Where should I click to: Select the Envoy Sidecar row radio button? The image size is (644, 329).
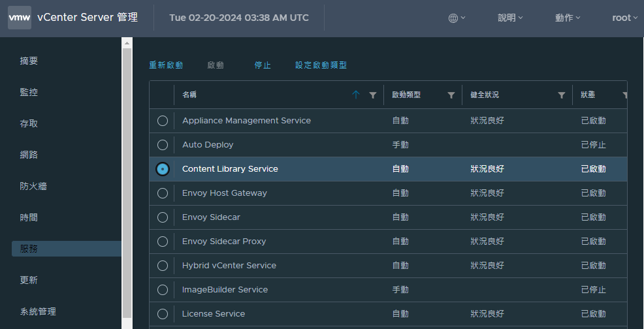163,217
